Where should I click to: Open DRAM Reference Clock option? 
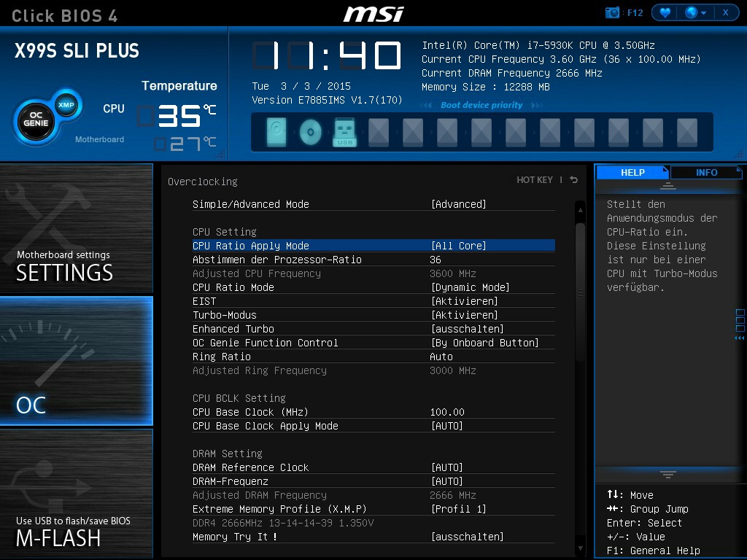(x=373, y=467)
